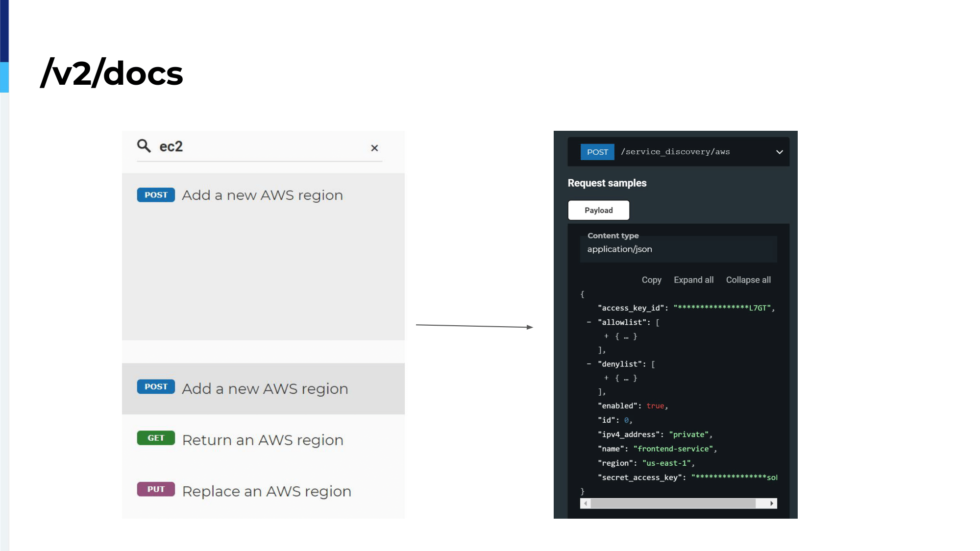This screenshot has width=980, height=551.
Task: Copy the request sample JSON
Action: pos(652,280)
